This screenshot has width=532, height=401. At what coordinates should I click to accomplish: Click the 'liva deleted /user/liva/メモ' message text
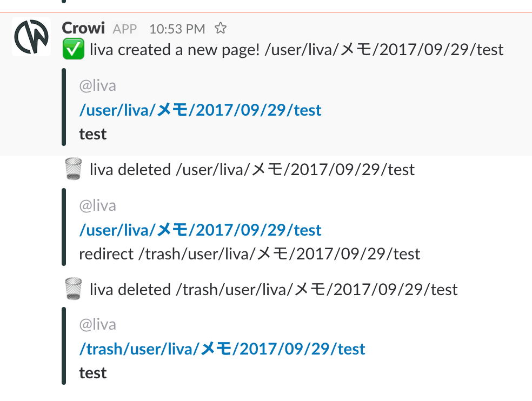point(252,170)
